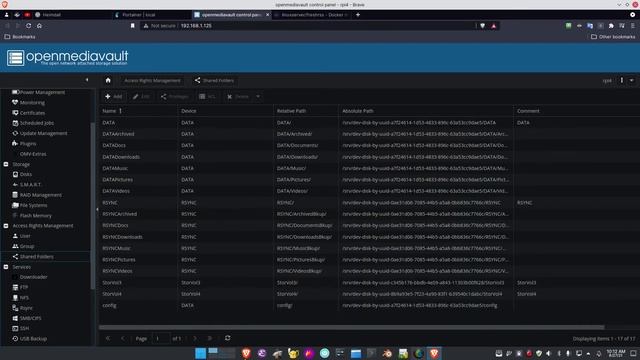Select the RSYNCMusic folder row
640x360 pixels.
coord(369,248)
